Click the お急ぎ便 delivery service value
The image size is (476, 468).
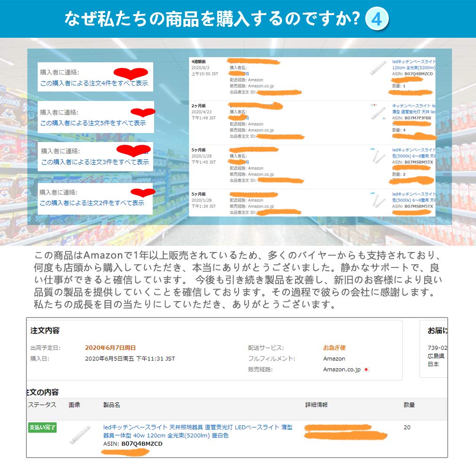pos(334,348)
